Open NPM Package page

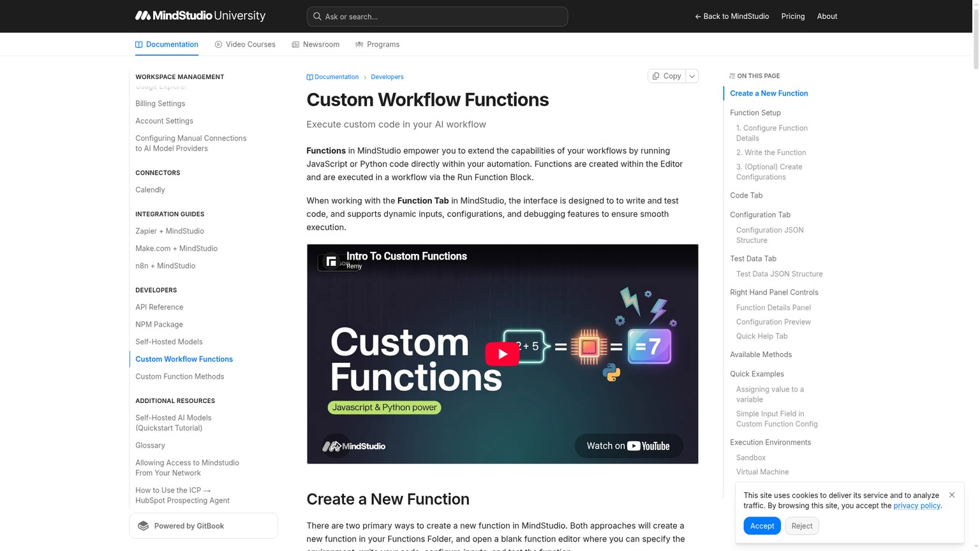(159, 325)
